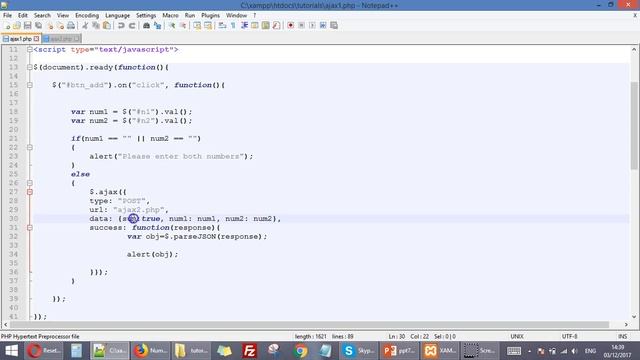Open the Replace dialog toolbar icon

[x=157, y=26]
